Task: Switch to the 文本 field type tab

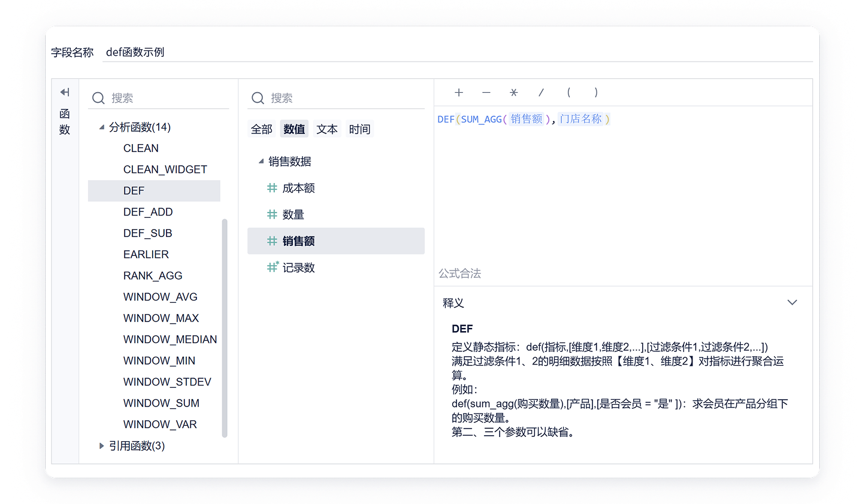Action: pyautogui.click(x=327, y=129)
